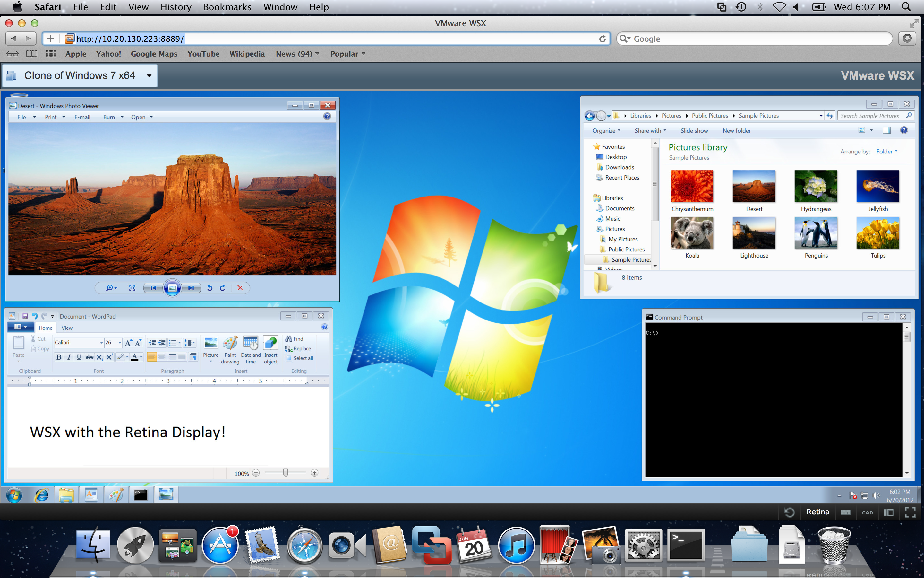This screenshot has height=578, width=924.
Task: Open Internet Explorer from Windows taskbar
Action: pyautogui.click(x=41, y=495)
